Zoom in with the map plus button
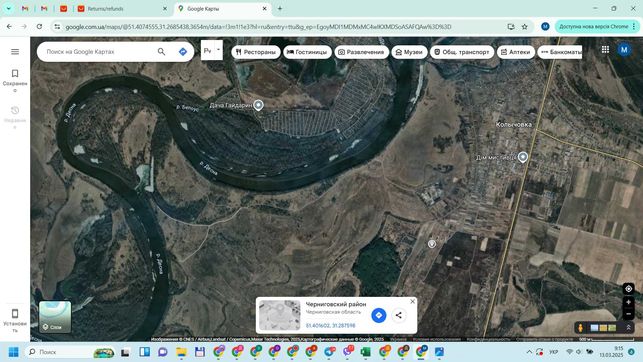The width and height of the screenshot is (643, 362). point(628,302)
